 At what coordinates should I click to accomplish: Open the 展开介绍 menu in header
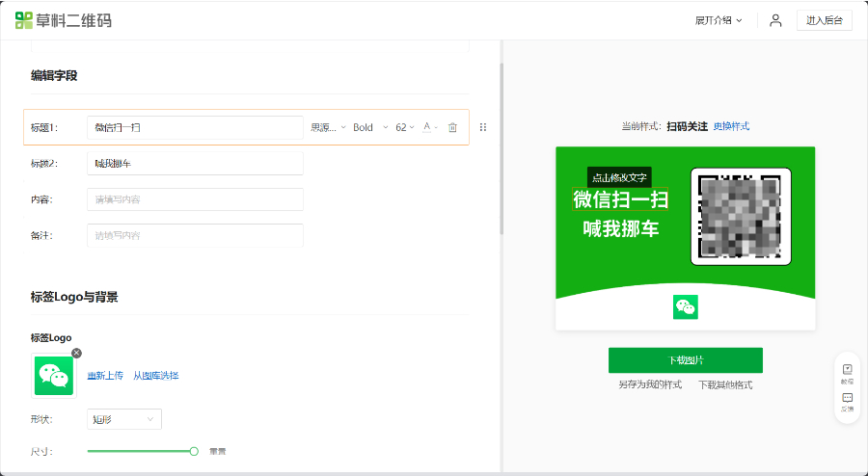[x=718, y=20]
